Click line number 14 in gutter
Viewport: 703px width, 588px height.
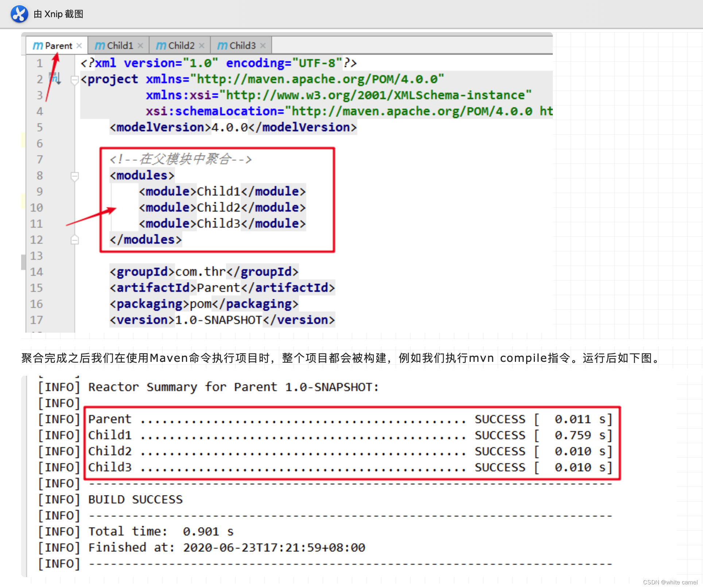point(36,272)
